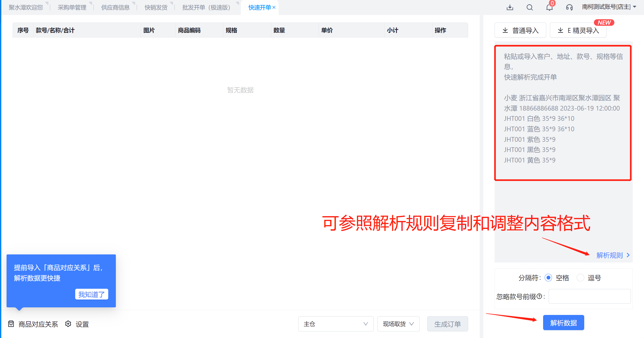
Task: Open the download icon in top bar
Action: pyautogui.click(x=510, y=7)
